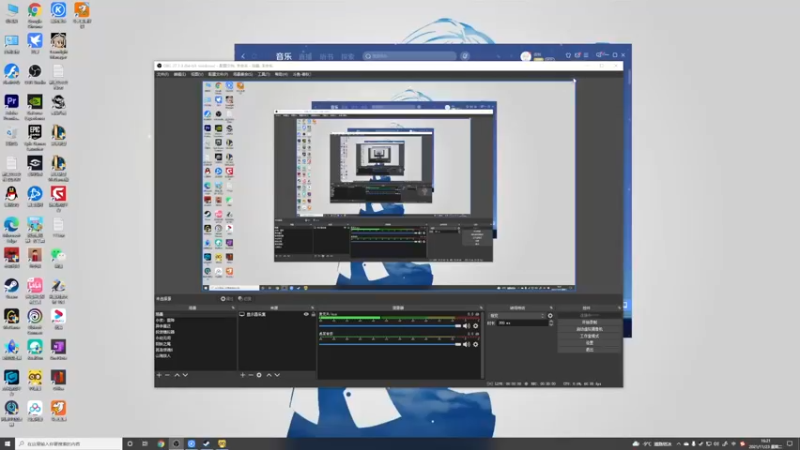Viewport: 800px width, 450px height.
Task: Open the scene transition properties gear
Action: tap(550, 316)
